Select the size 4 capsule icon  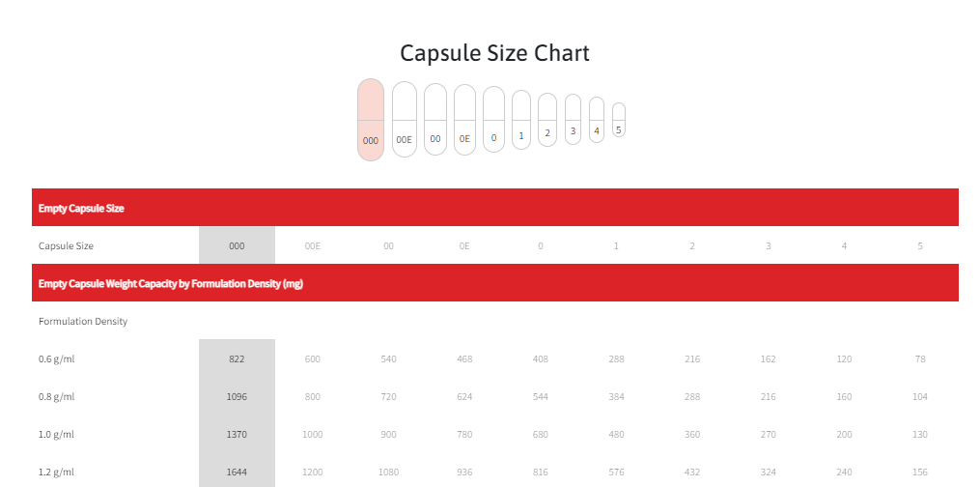[597, 120]
